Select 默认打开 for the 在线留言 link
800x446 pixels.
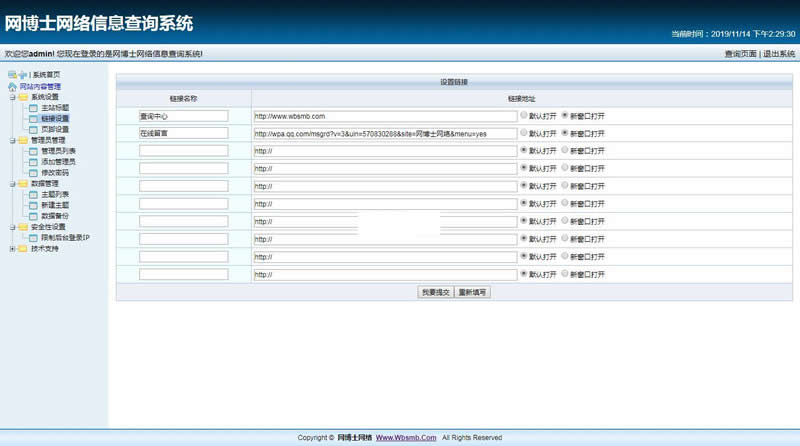point(523,133)
